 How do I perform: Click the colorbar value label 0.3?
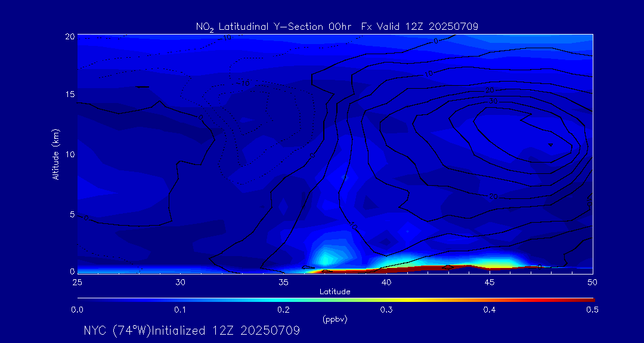tap(386, 310)
